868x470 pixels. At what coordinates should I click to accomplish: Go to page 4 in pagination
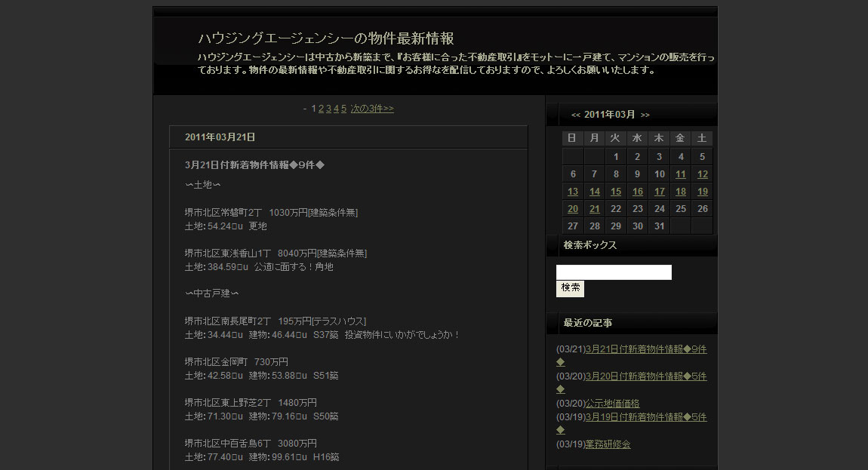point(336,109)
